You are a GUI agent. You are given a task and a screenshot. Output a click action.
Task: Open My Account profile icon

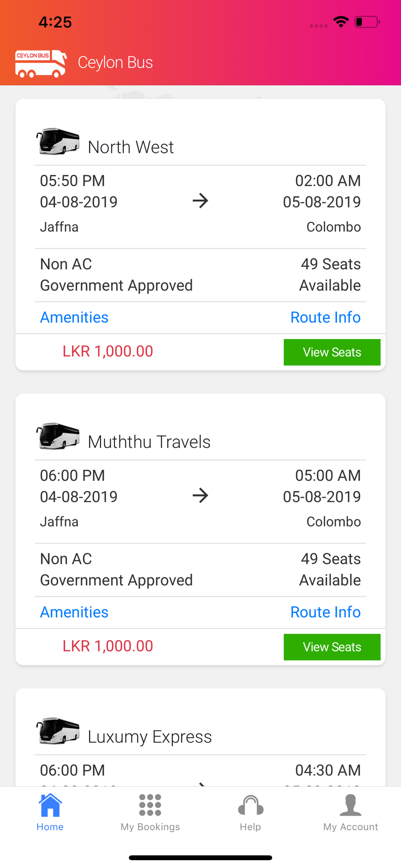tap(351, 805)
